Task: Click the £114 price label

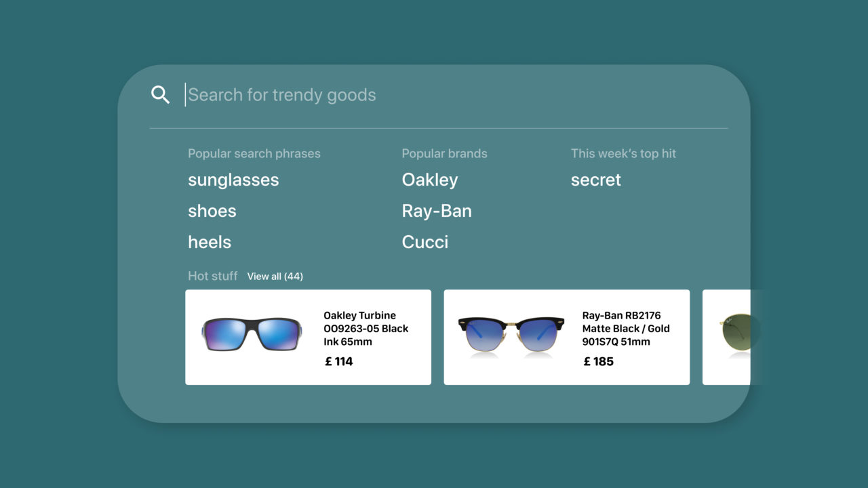Action: click(339, 362)
